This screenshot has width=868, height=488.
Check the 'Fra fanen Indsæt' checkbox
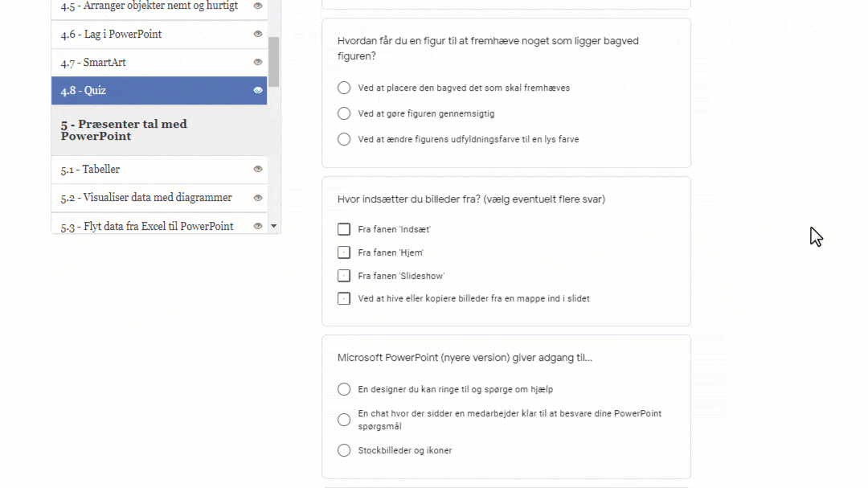tap(344, 229)
